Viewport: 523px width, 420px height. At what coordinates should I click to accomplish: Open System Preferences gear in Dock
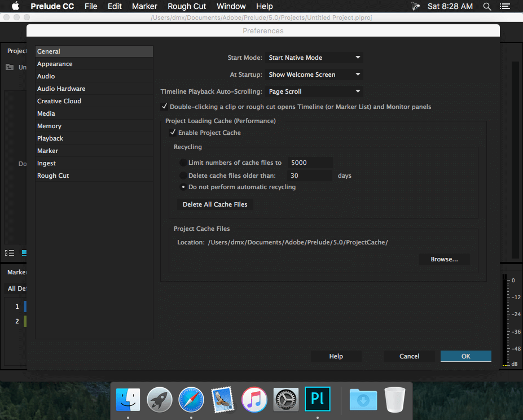(x=286, y=399)
